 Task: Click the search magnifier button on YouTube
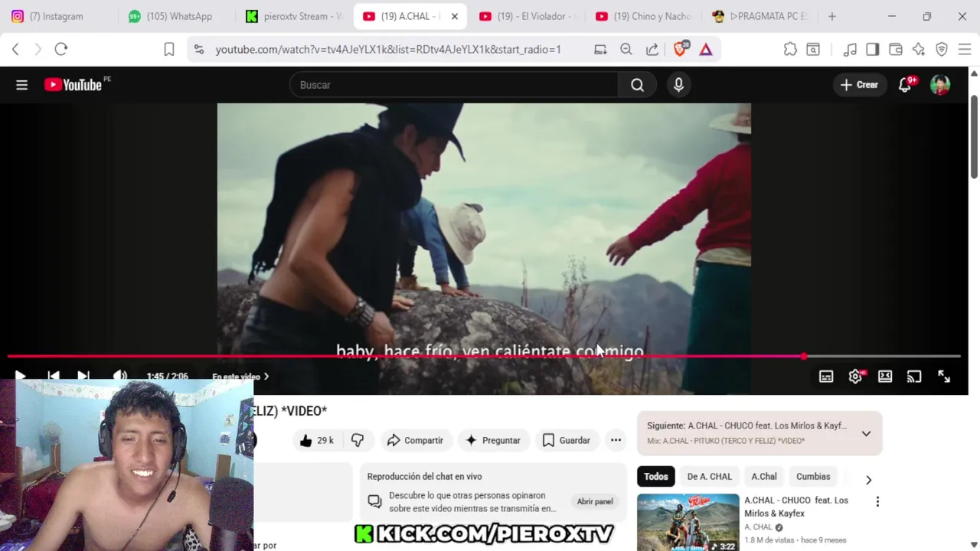[637, 85]
